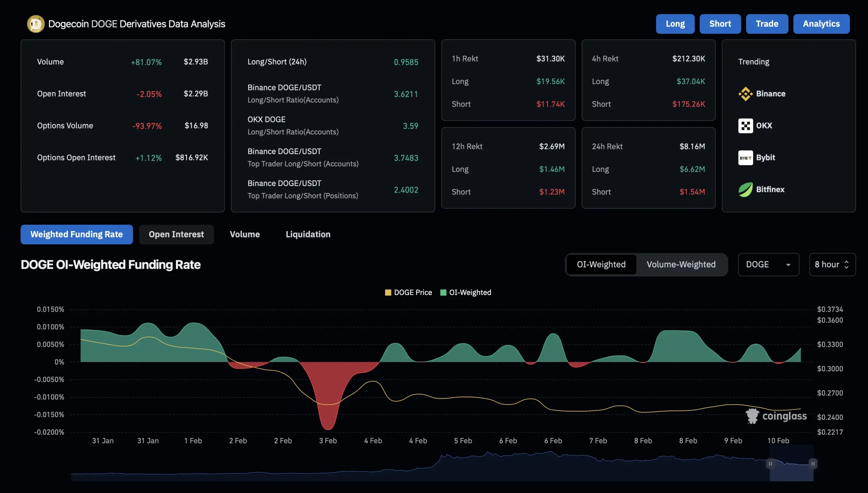Click the $0.3734 price axis label

tap(830, 309)
